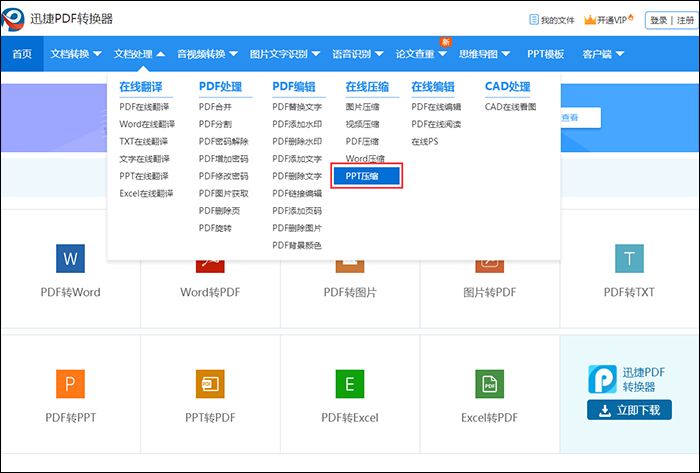Click the 查看 banner button
Viewport: 700px width, 473px height.
(580, 118)
